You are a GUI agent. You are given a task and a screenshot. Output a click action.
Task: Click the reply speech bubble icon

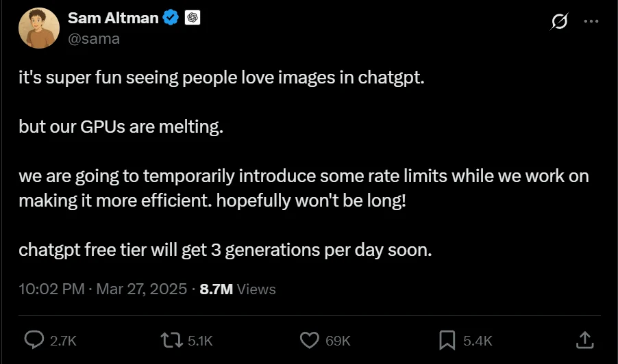(x=34, y=339)
